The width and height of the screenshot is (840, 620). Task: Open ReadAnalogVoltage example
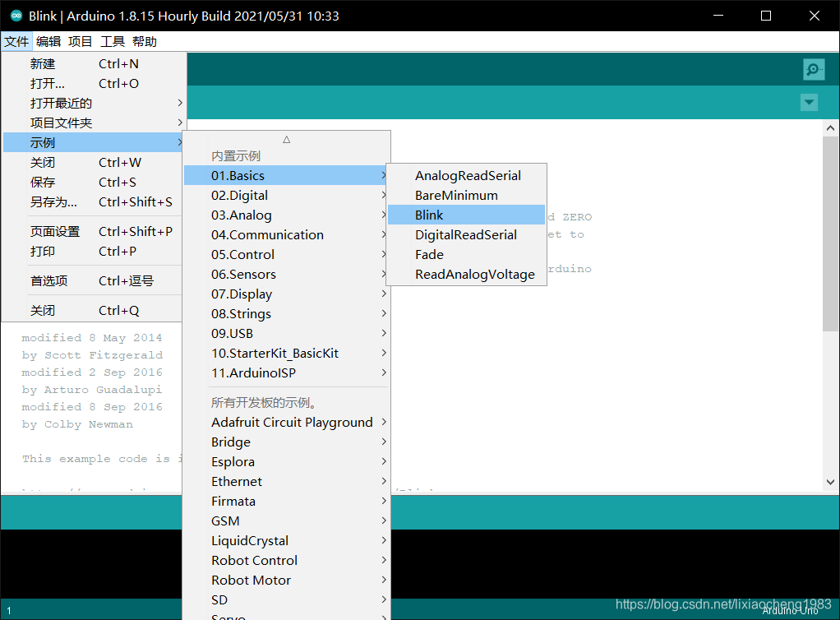click(x=466, y=275)
